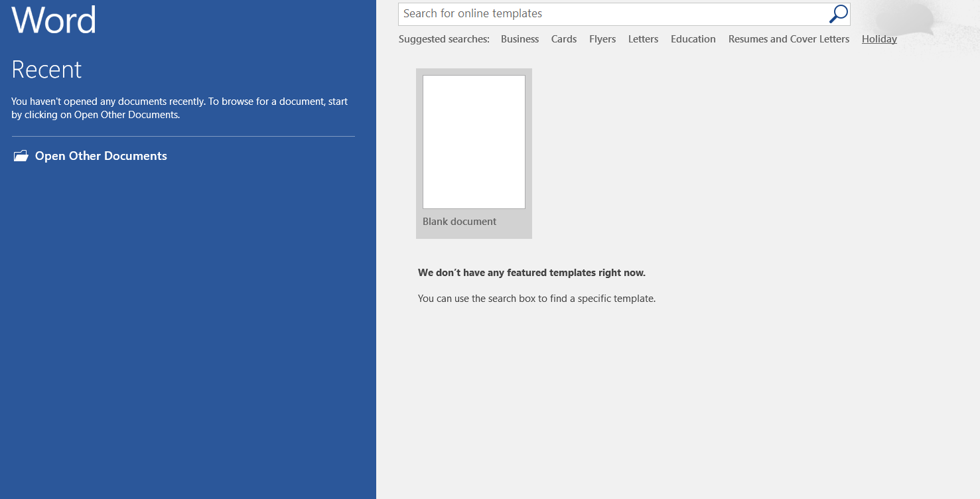Image resolution: width=980 pixels, height=499 pixels.
Task: Select the Blank document preview page
Action: (x=473, y=141)
